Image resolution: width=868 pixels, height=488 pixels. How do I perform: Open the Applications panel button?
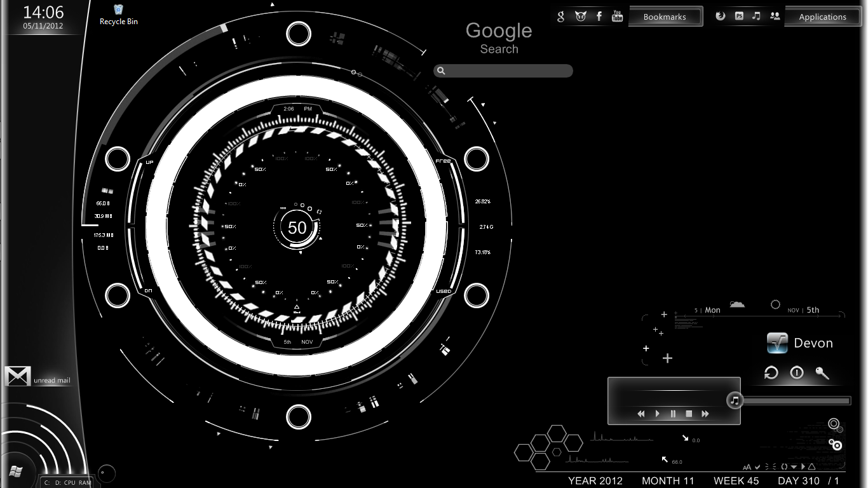click(x=823, y=17)
